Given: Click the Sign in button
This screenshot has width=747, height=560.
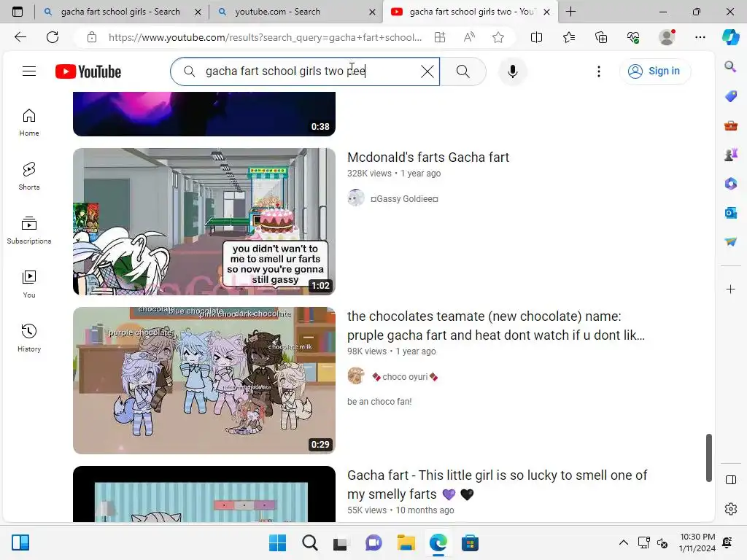Looking at the screenshot, I should (654, 71).
